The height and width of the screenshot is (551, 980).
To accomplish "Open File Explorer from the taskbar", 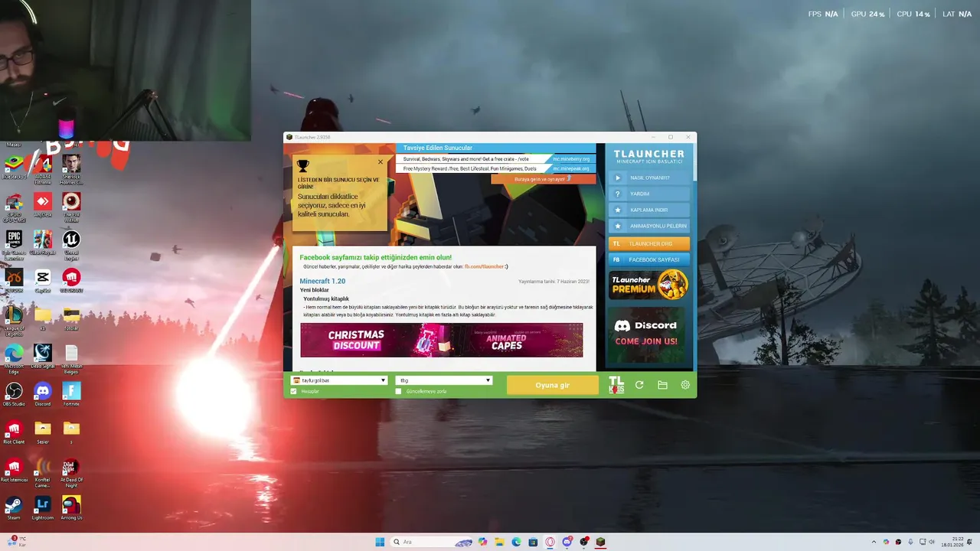I will click(499, 542).
